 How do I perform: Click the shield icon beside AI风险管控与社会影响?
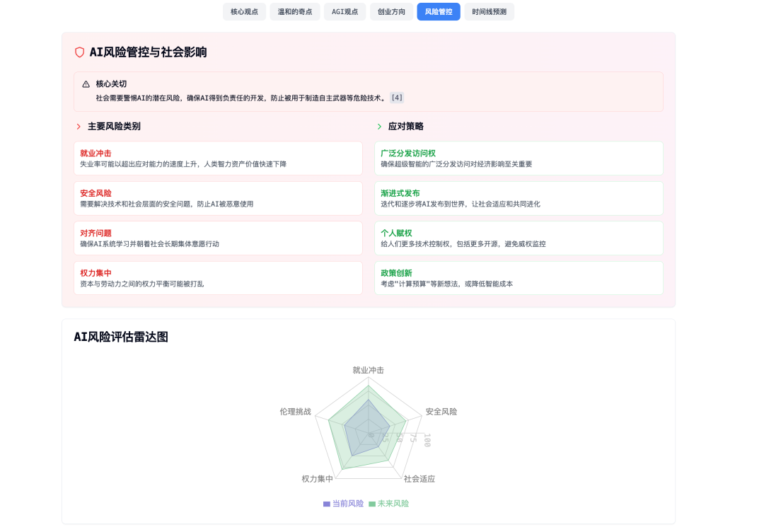[x=80, y=52]
